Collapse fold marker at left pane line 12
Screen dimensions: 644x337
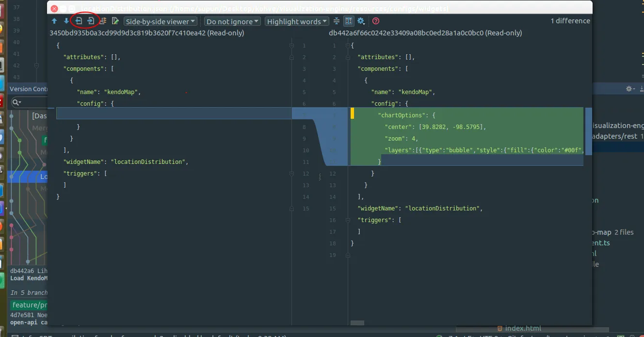(x=291, y=174)
